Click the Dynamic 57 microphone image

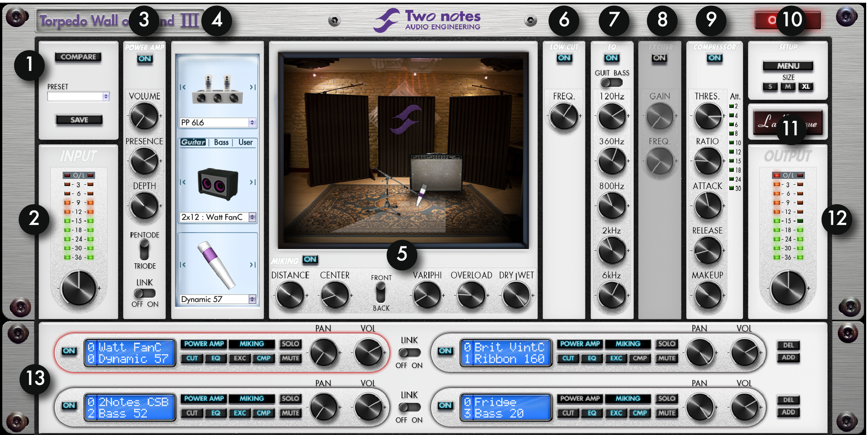coord(216,265)
